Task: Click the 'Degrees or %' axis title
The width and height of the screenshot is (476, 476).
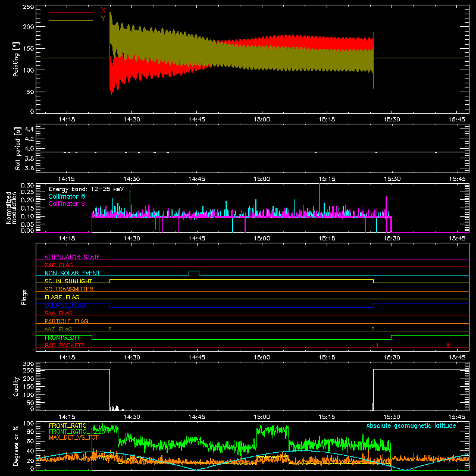Action: tap(16, 446)
